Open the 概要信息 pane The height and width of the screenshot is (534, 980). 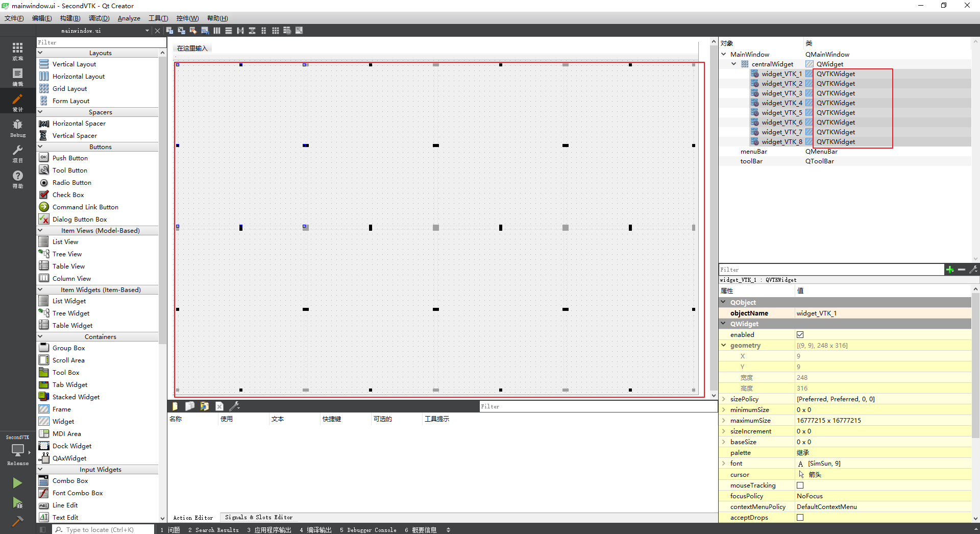click(421, 530)
